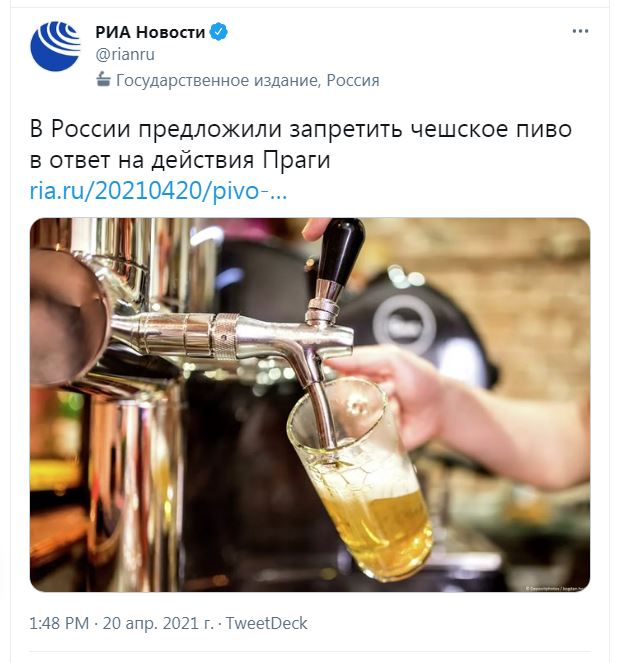
Task: Follow the ria.ru/20210420/pivo link
Action: 158,191
